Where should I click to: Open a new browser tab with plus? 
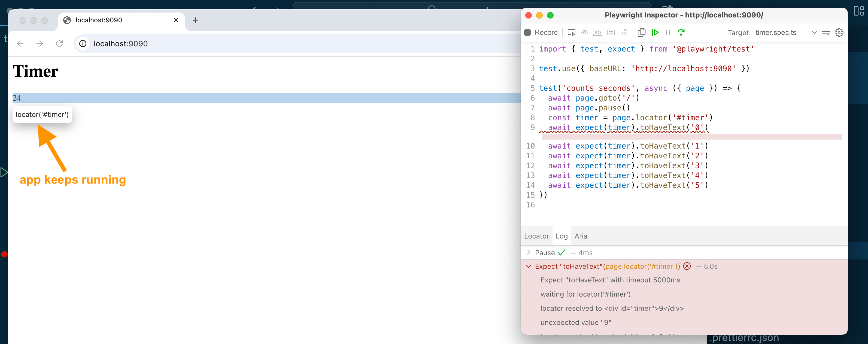pyautogui.click(x=195, y=20)
